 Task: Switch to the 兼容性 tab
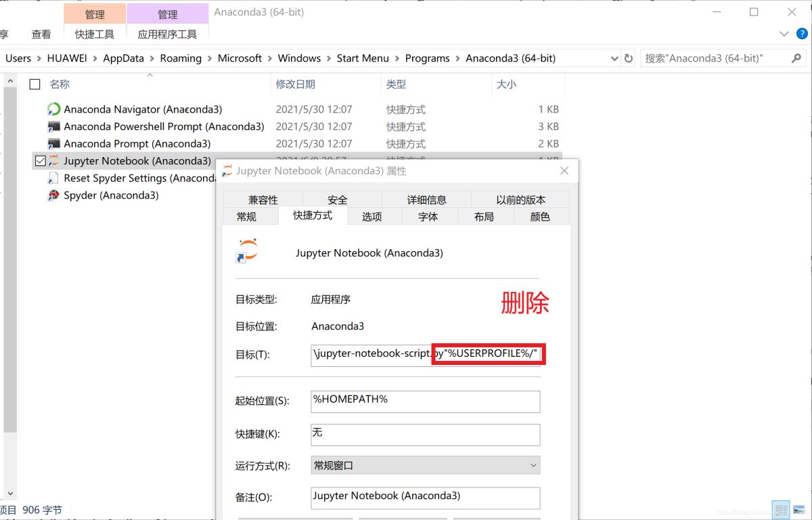[x=263, y=200]
